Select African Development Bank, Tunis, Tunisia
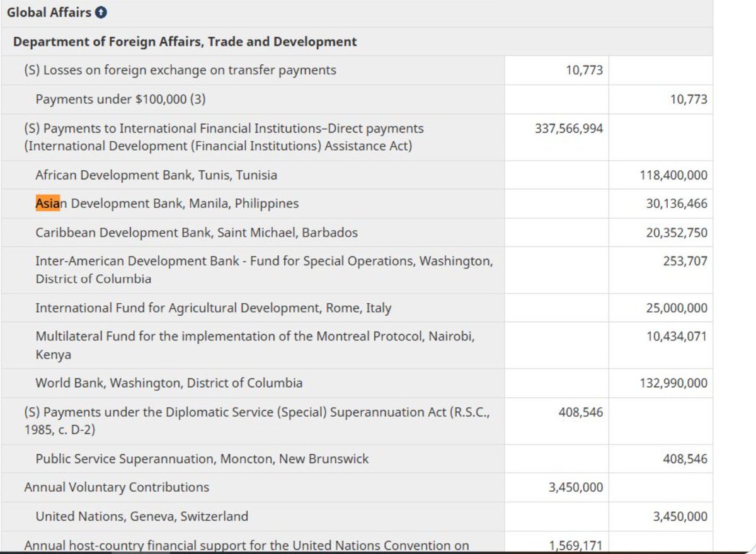This screenshot has width=756, height=554. coord(156,175)
